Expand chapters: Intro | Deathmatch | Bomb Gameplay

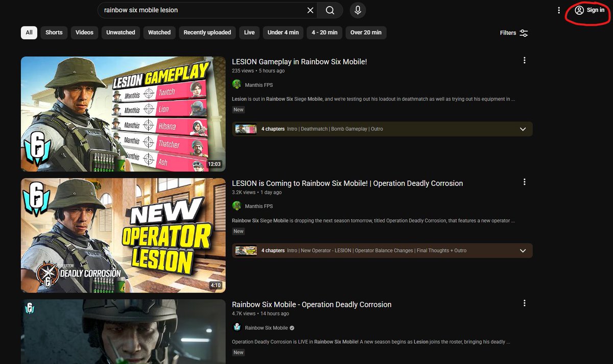click(x=382, y=129)
